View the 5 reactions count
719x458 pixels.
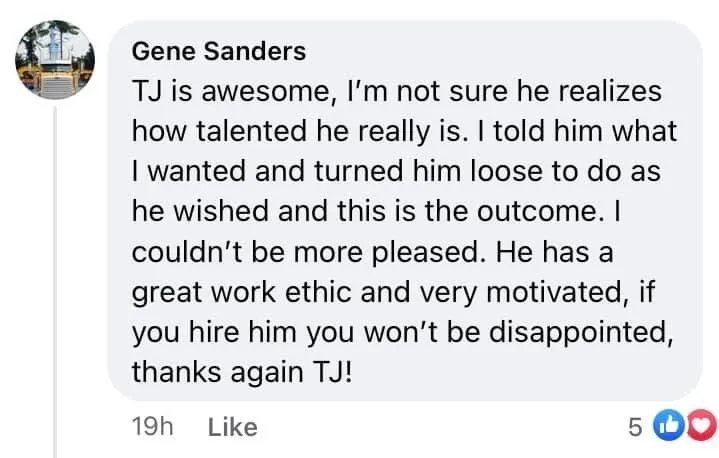point(634,428)
